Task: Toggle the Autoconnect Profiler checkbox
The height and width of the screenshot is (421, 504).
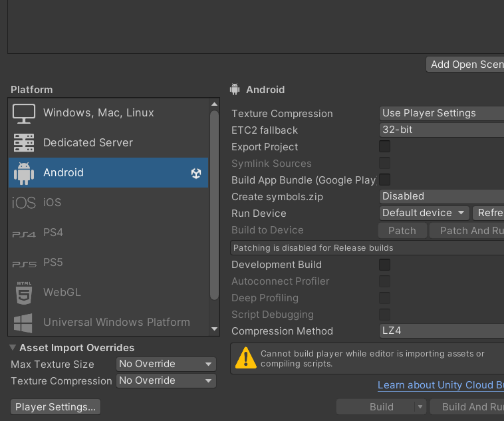Action: click(384, 281)
